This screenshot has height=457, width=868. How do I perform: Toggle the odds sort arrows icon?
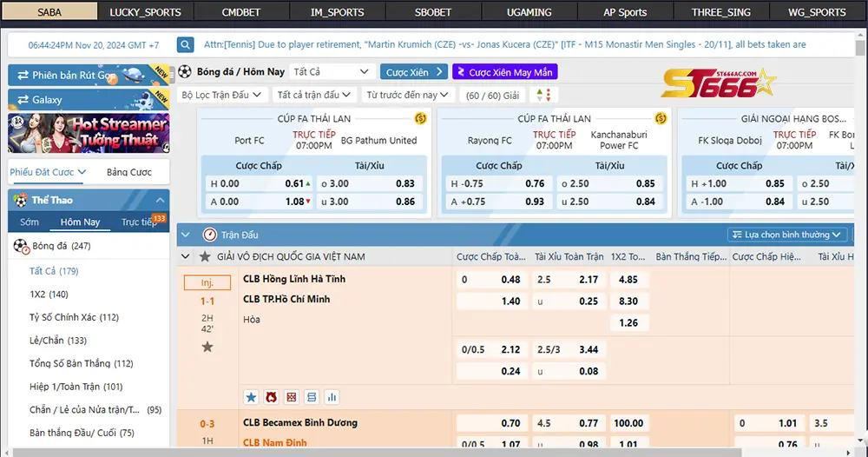point(543,95)
